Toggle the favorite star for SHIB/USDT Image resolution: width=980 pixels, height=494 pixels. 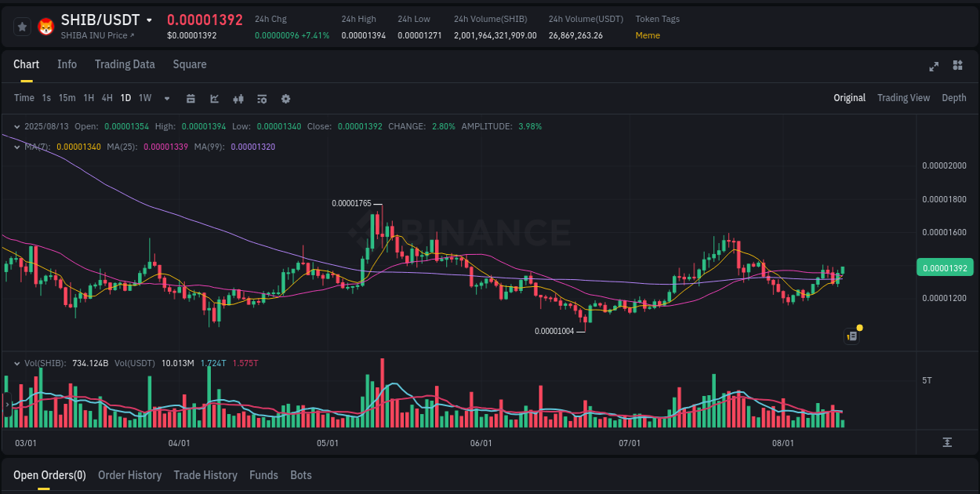coord(22,26)
